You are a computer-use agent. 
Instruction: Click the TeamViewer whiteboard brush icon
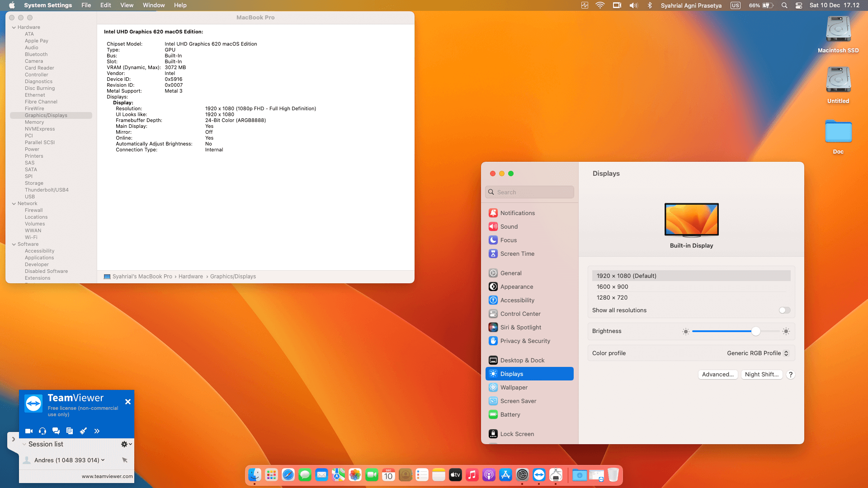click(x=83, y=431)
